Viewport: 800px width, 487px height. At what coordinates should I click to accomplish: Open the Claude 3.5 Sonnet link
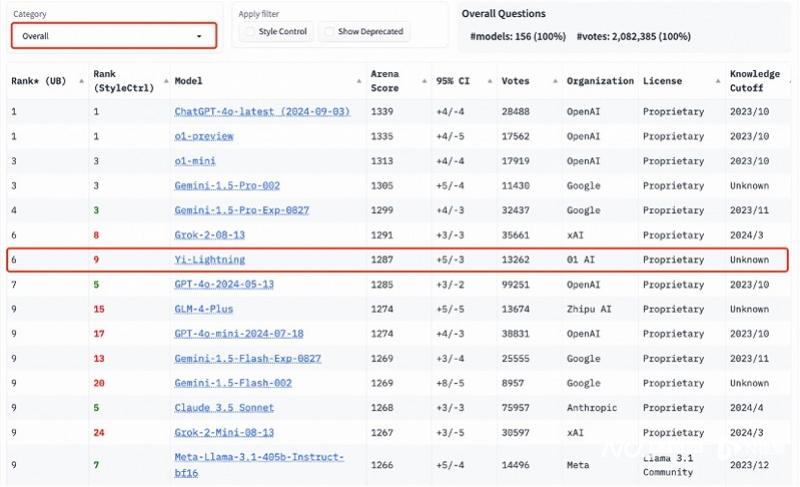[224, 408]
